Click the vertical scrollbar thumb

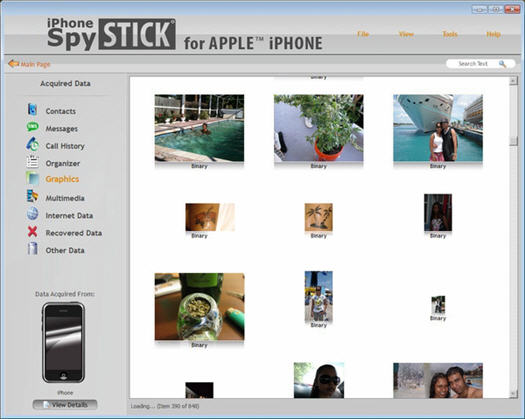(x=513, y=141)
